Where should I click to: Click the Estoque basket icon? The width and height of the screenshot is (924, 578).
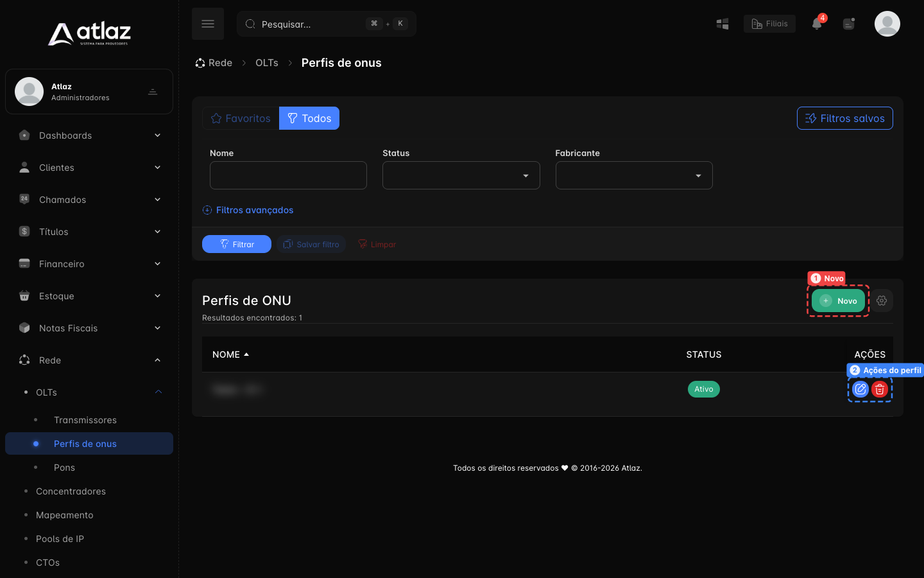pyautogui.click(x=24, y=295)
